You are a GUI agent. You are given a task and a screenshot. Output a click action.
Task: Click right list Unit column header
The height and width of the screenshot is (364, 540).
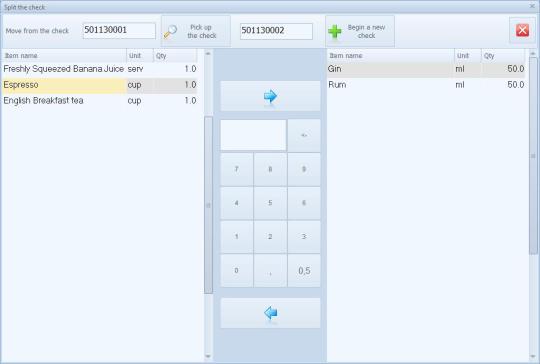(x=468, y=55)
